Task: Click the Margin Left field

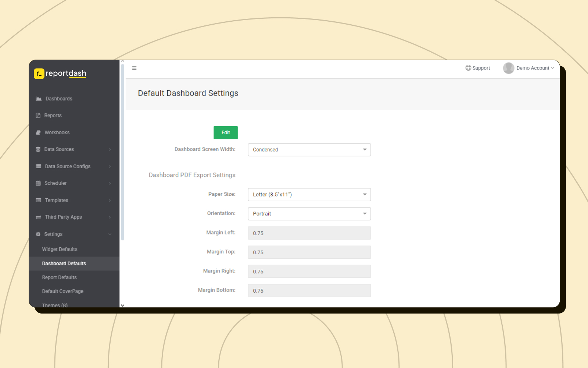Action: pos(309,233)
